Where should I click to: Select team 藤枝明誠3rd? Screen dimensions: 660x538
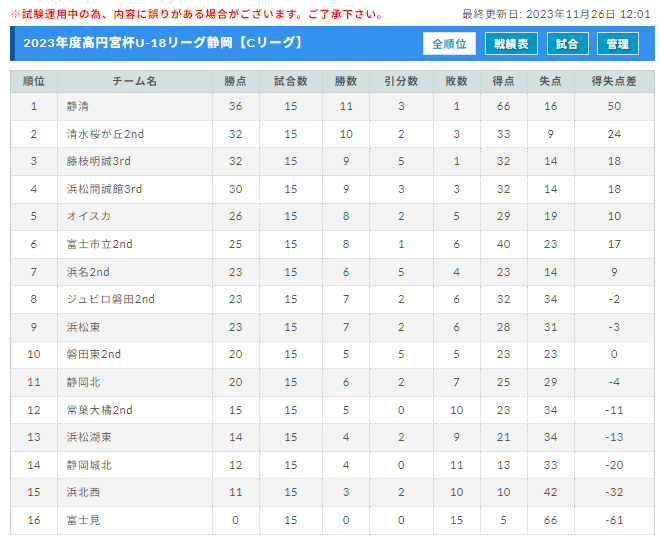pyautogui.click(x=98, y=161)
